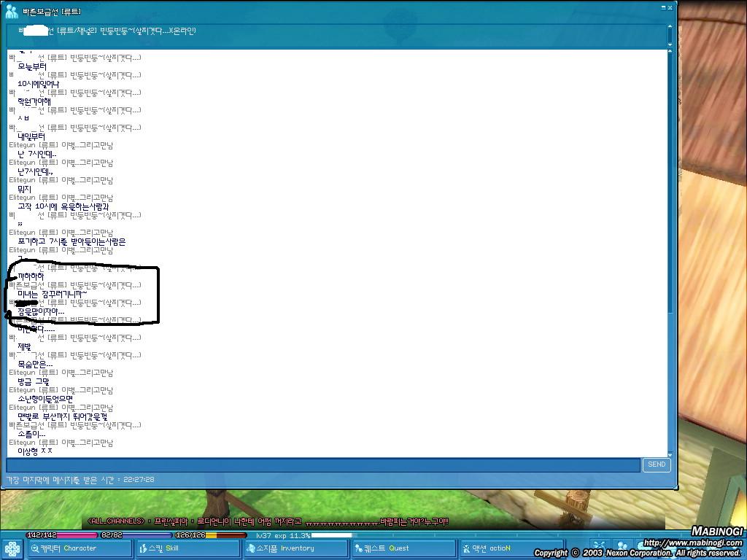Close the messenger chat window
The image size is (747, 560).
[x=670, y=8]
